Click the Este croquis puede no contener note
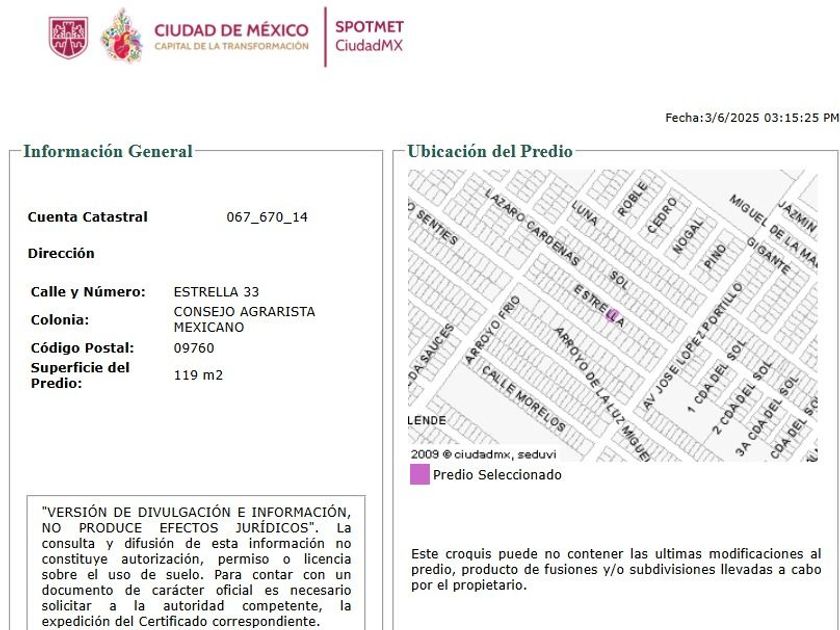The width and height of the screenshot is (840, 630). click(x=616, y=569)
